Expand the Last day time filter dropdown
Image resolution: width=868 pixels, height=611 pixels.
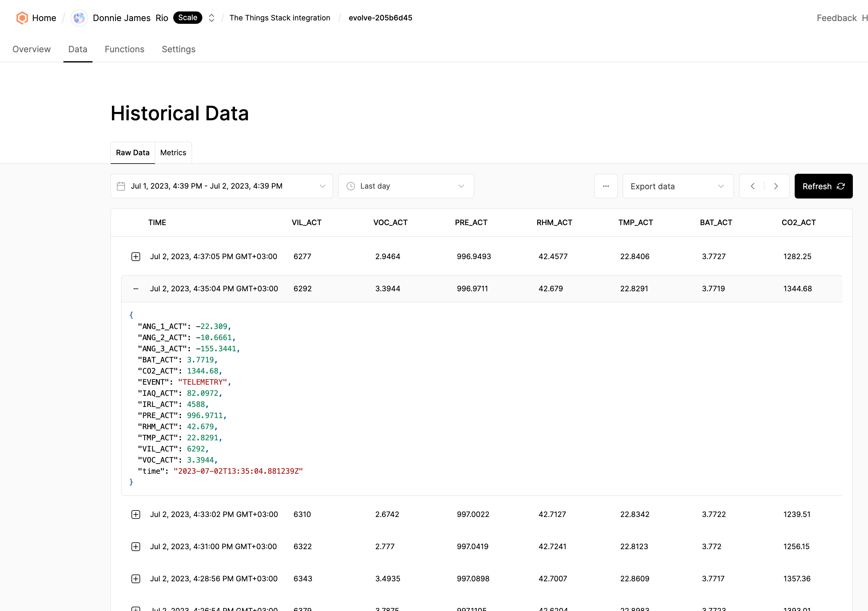pos(406,186)
